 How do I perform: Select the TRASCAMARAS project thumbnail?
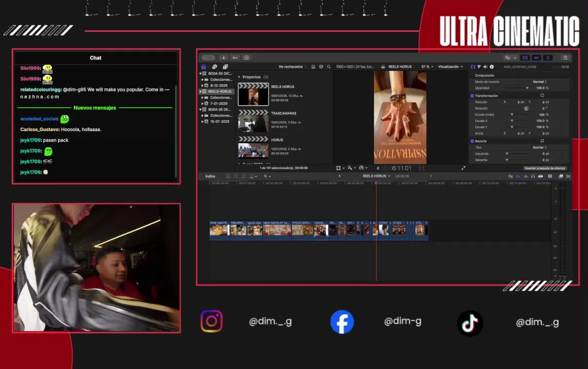254,121
